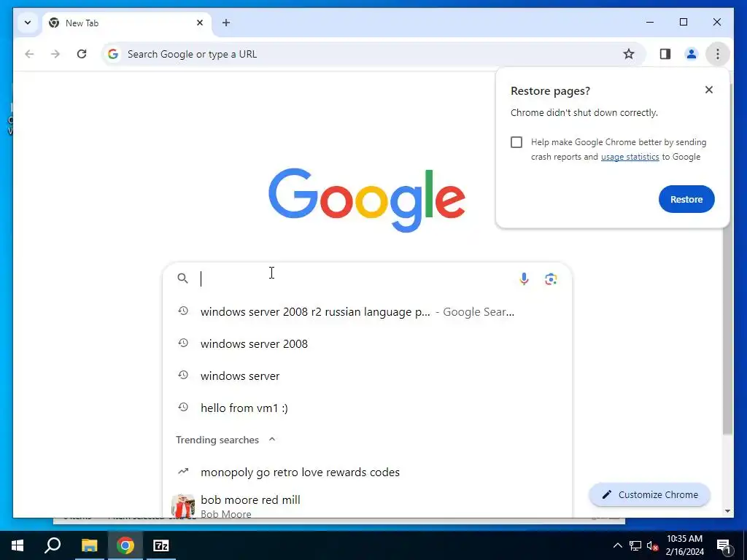Open the usage statistics link
Screen dimensions: 747x560
630,157
